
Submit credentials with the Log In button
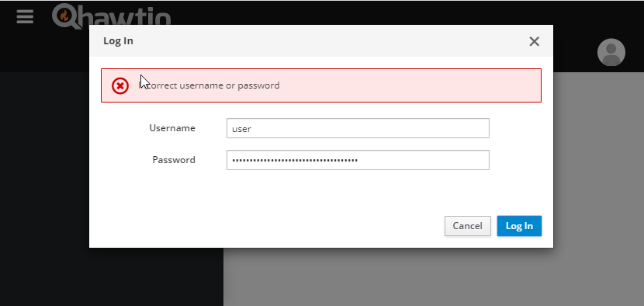[x=519, y=226]
